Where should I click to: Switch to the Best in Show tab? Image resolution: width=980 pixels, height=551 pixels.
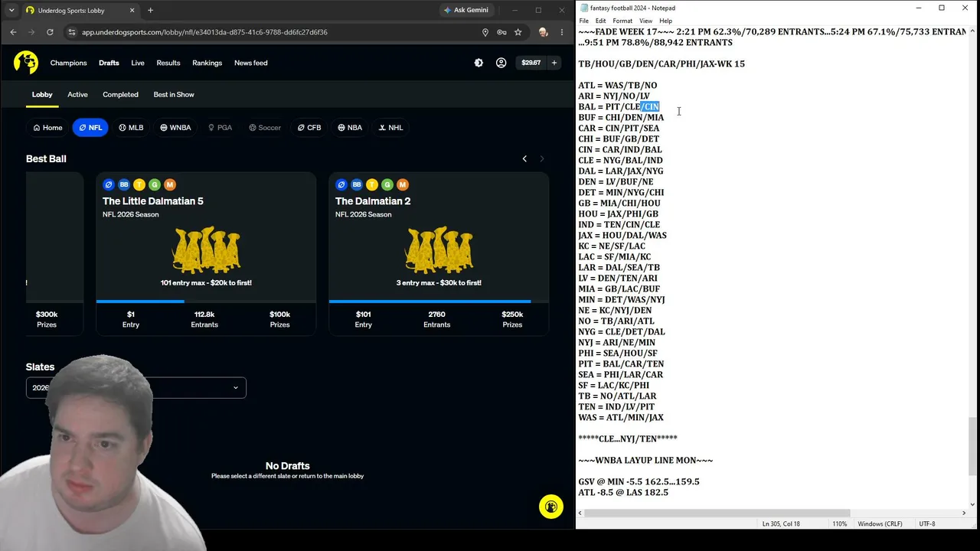point(174,94)
